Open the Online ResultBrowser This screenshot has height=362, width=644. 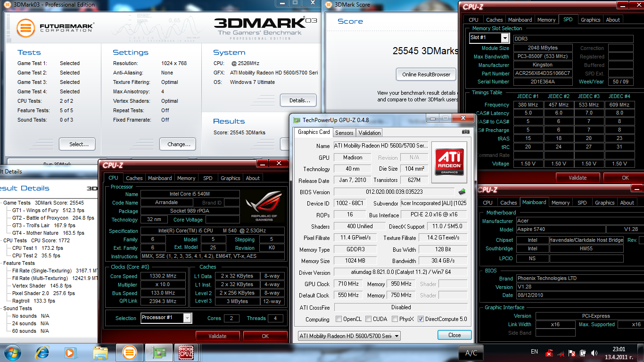(426, 74)
